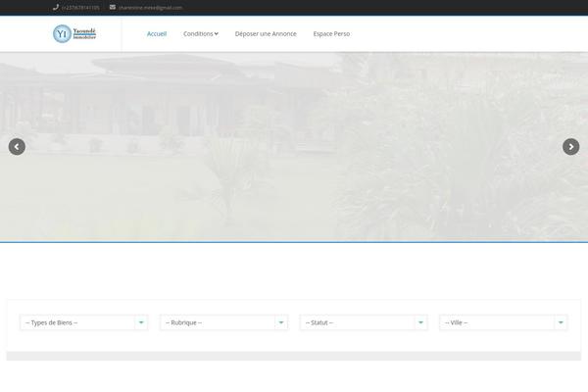Open Espace Perso page

click(331, 33)
